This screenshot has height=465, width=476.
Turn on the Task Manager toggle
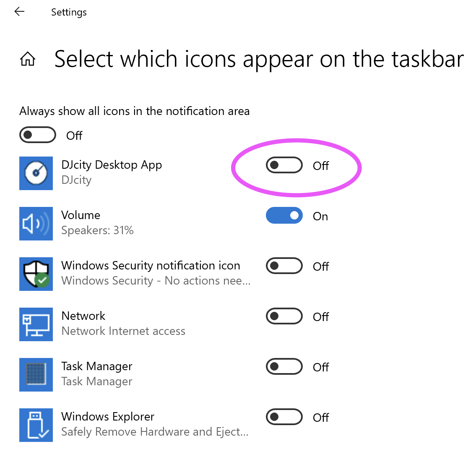(284, 366)
